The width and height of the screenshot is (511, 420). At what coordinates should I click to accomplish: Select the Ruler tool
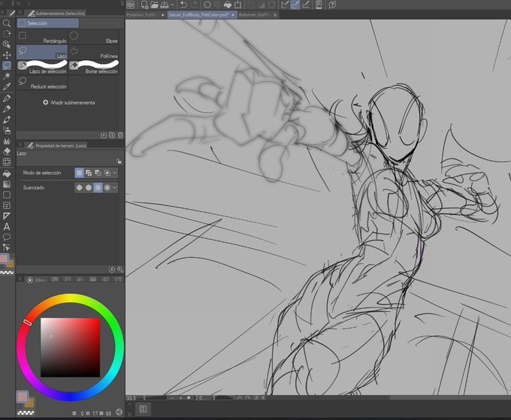7,216
